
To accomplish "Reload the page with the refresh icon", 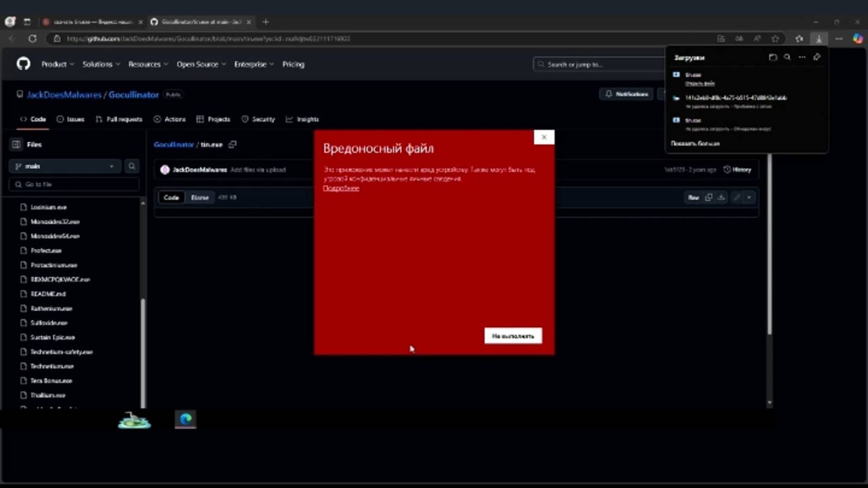I will coord(33,39).
